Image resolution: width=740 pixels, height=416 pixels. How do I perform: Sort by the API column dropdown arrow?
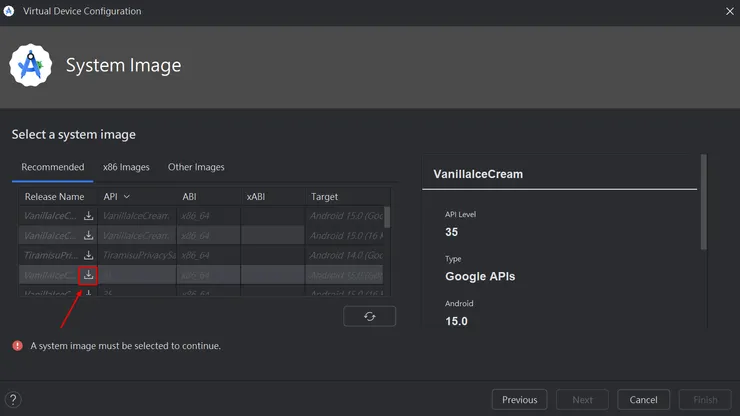click(x=126, y=197)
